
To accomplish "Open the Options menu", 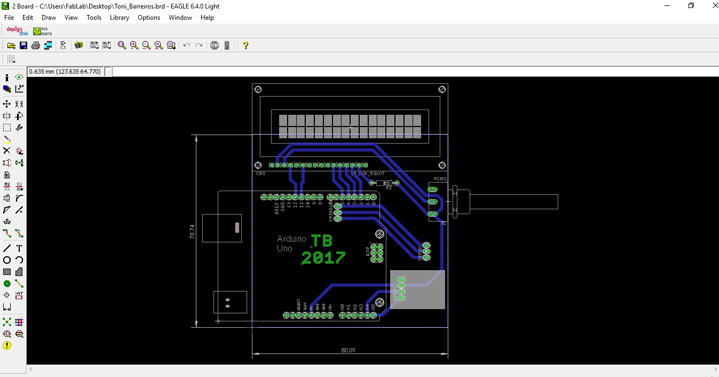I will pyautogui.click(x=149, y=17).
